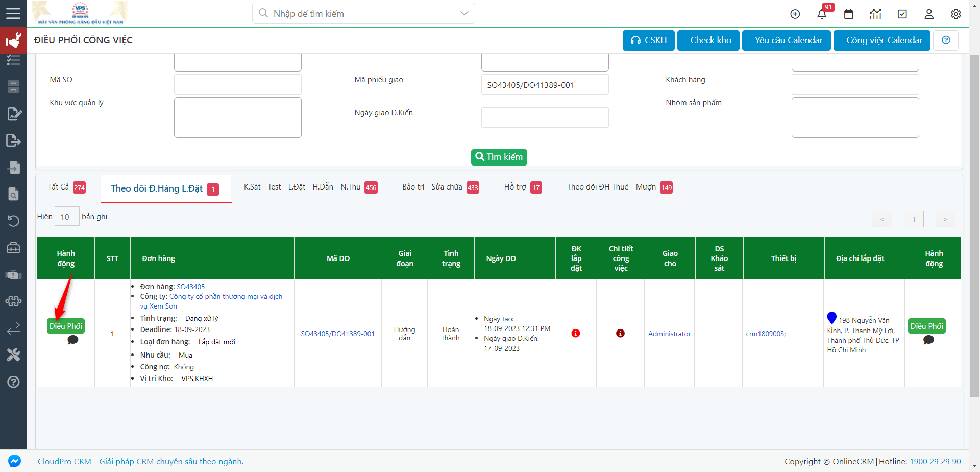This screenshot has height=472, width=980.
Task: Switch to K.Sát - Test - L.Đặt tab
Action: pos(310,187)
